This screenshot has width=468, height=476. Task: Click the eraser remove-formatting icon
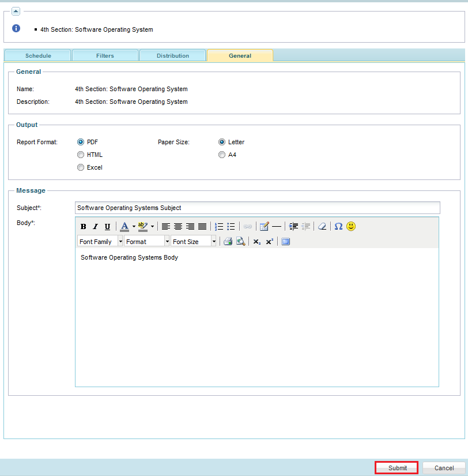tap(322, 227)
